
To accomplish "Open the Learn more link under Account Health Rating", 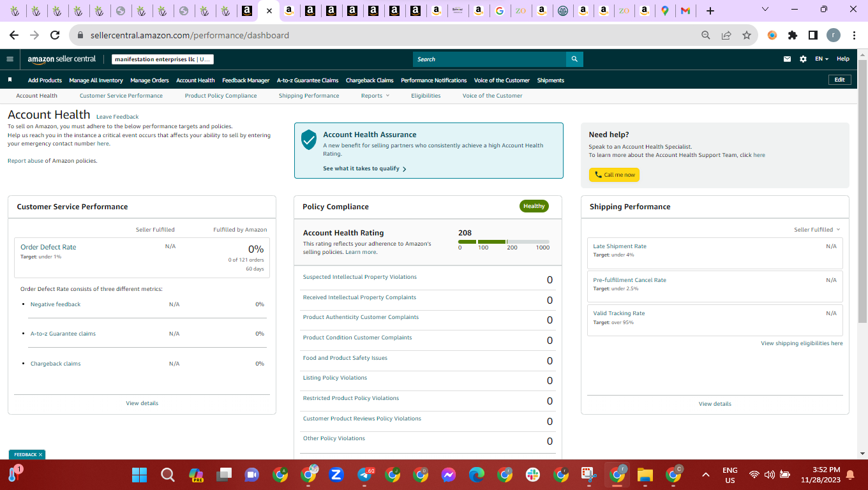I will pyautogui.click(x=361, y=252).
